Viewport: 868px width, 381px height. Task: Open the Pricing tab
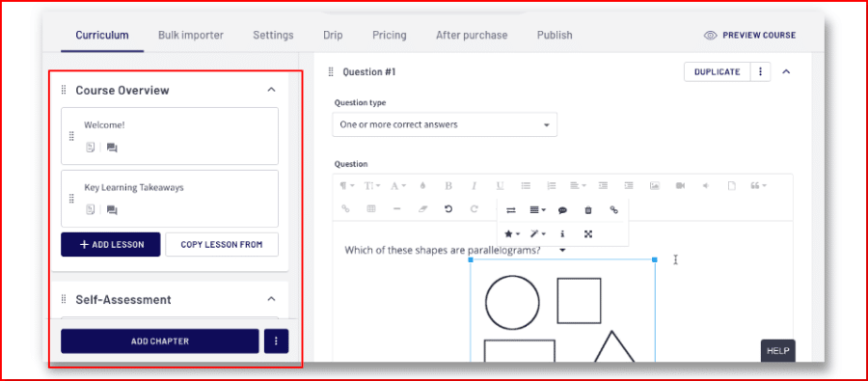coord(390,36)
